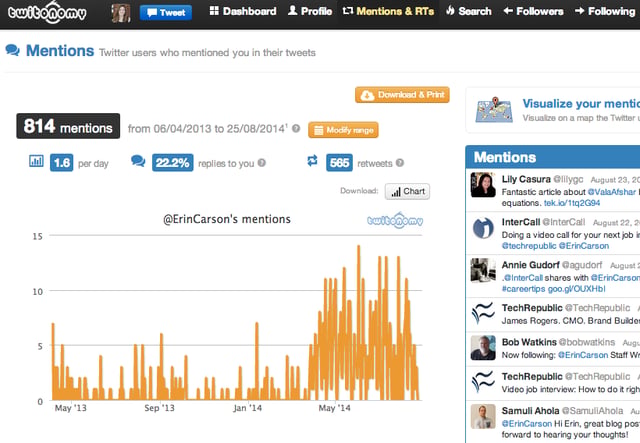Open the Profile tab

coord(310,11)
